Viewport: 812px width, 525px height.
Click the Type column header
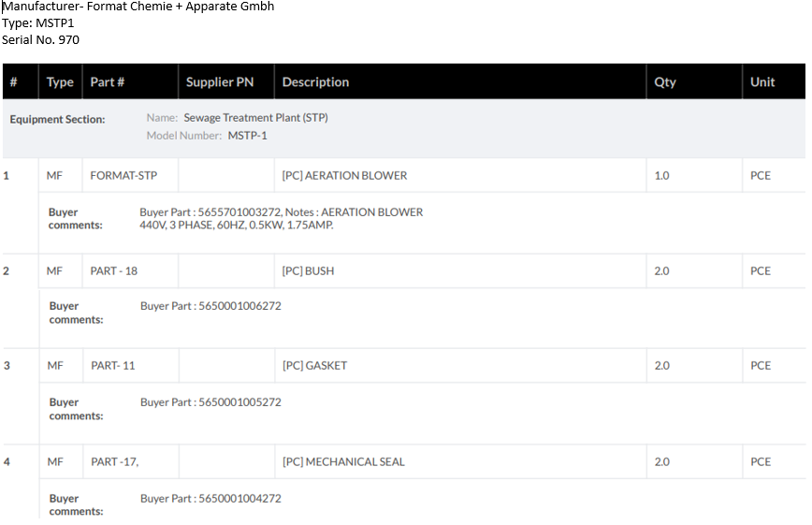point(60,82)
